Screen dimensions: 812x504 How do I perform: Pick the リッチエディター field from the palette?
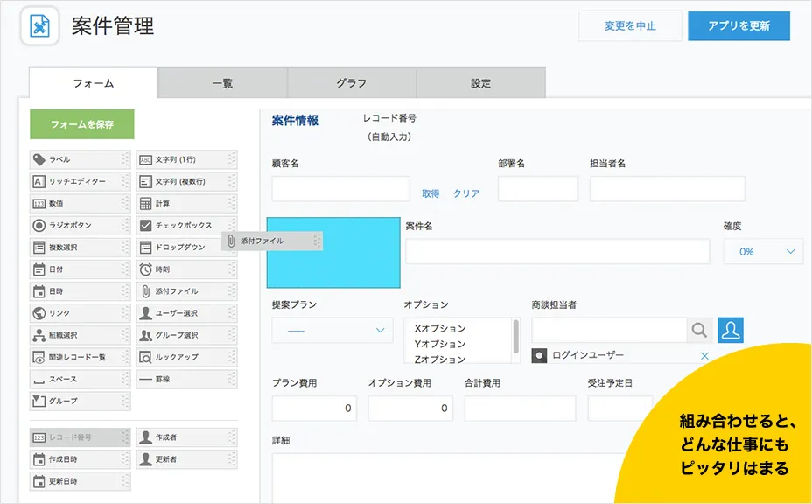[79, 181]
